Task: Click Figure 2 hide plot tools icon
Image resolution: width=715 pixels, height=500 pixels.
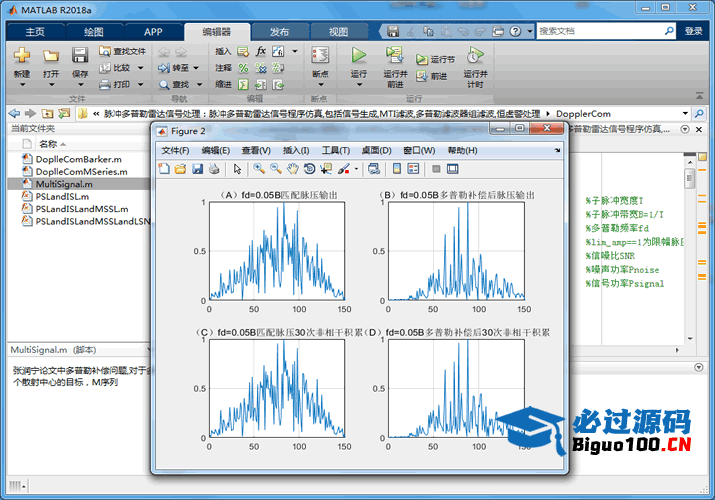Action: coord(436,169)
